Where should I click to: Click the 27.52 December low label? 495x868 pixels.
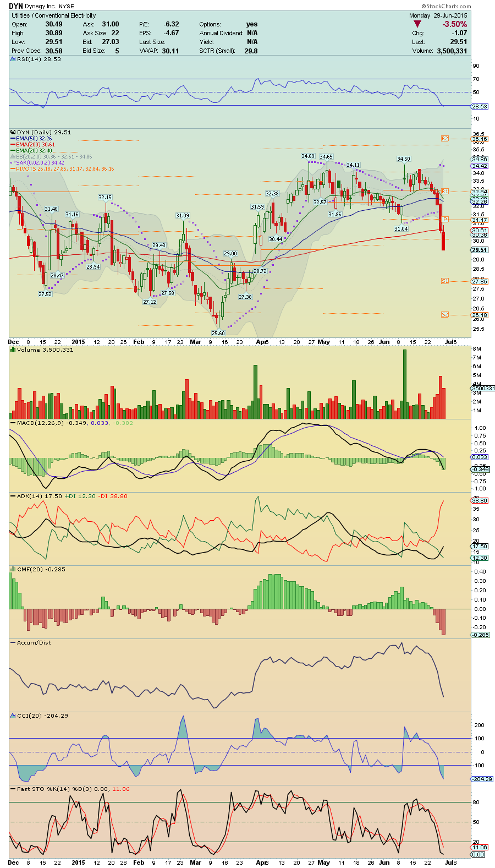tap(45, 294)
